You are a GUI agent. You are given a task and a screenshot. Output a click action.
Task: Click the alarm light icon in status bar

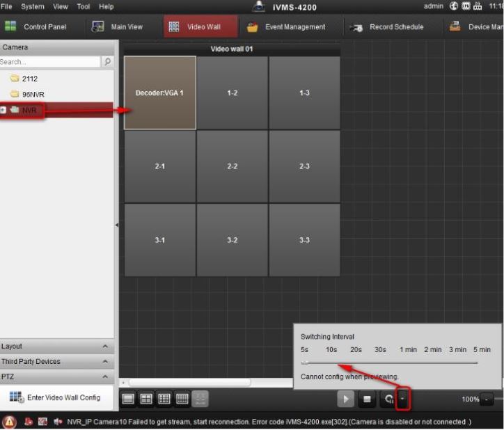click(29, 422)
